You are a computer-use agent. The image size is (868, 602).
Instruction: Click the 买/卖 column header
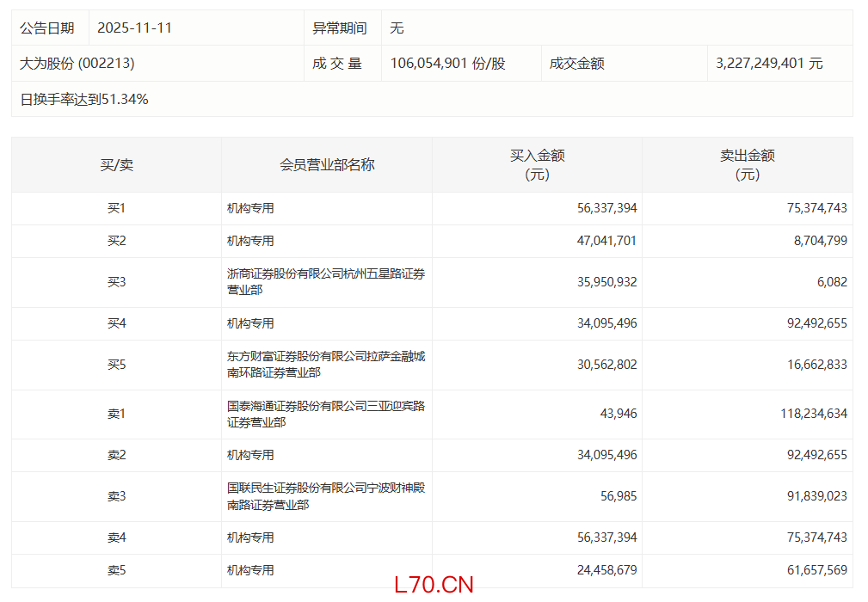pos(116,164)
